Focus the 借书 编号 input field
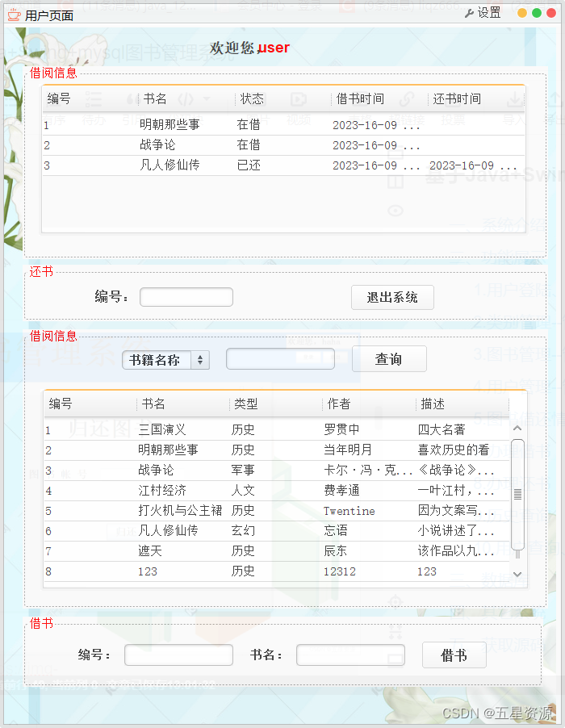Image resolution: width=565 pixels, height=728 pixels. pos(178,655)
